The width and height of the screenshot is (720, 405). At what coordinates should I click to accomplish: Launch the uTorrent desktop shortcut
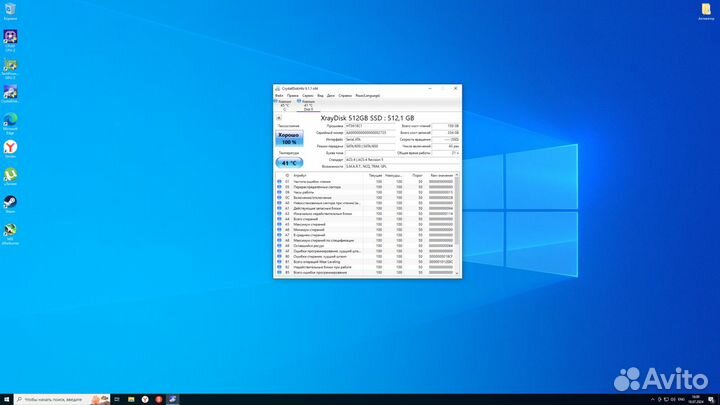(10, 176)
